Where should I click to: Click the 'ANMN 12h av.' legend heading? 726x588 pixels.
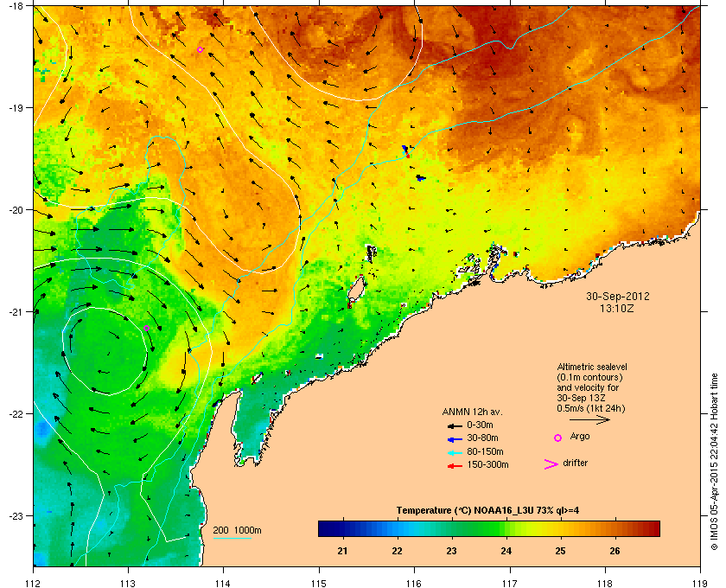472,412
